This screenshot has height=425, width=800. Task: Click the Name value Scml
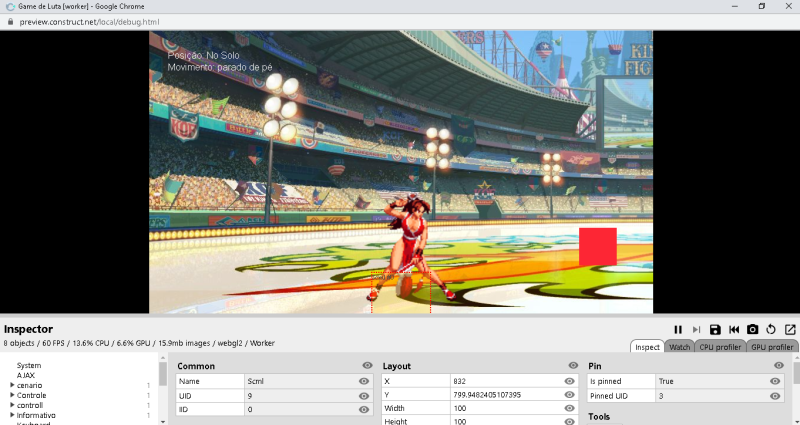[255, 381]
